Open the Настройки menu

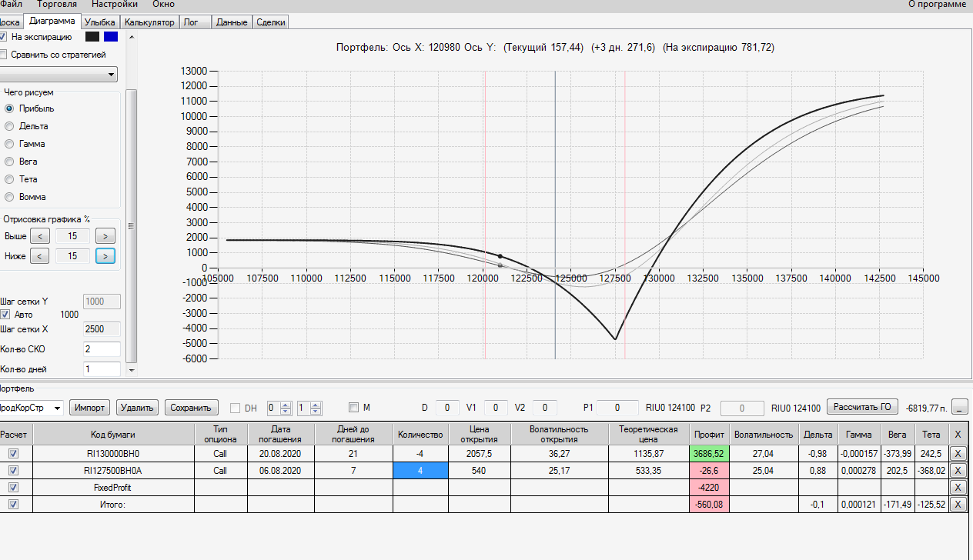[x=115, y=4]
